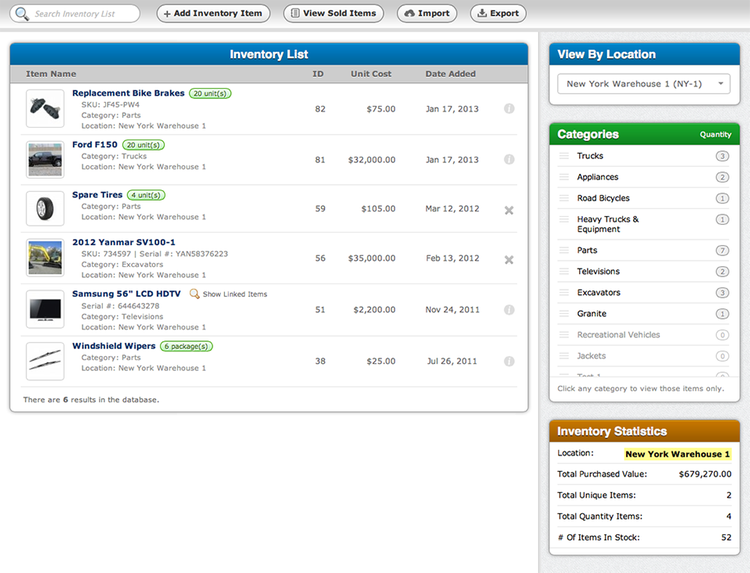Click the Export button
750x573 pixels.
(x=498, y=13)
